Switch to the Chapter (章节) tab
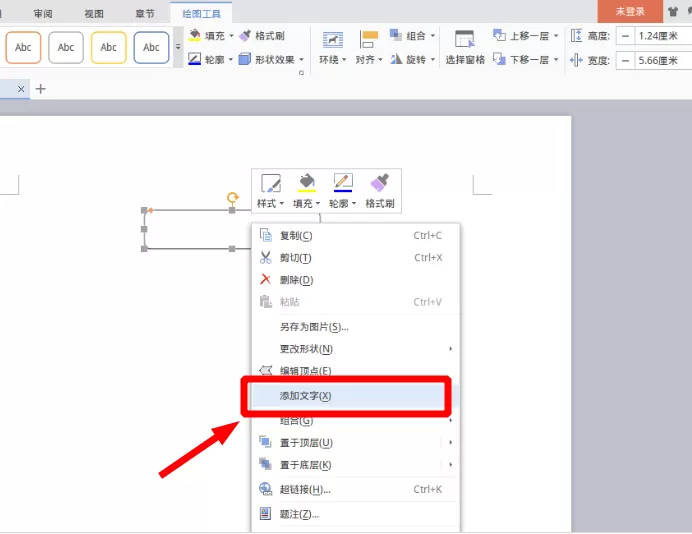 pyautogui.click(x=145, y=14)
